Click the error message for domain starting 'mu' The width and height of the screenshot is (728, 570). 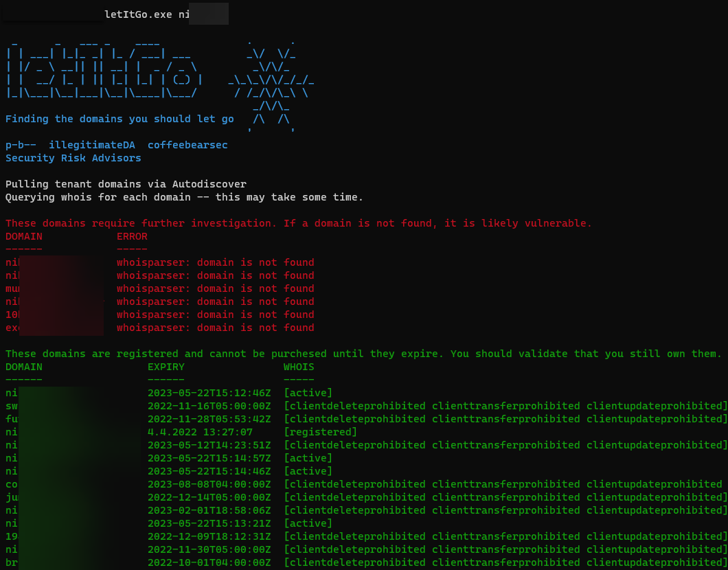(215, 288)
